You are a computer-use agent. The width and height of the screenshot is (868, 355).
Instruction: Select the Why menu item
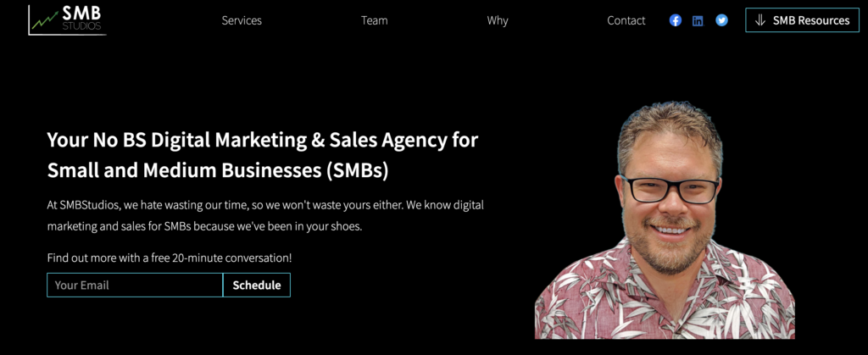(x=497, y=20)
